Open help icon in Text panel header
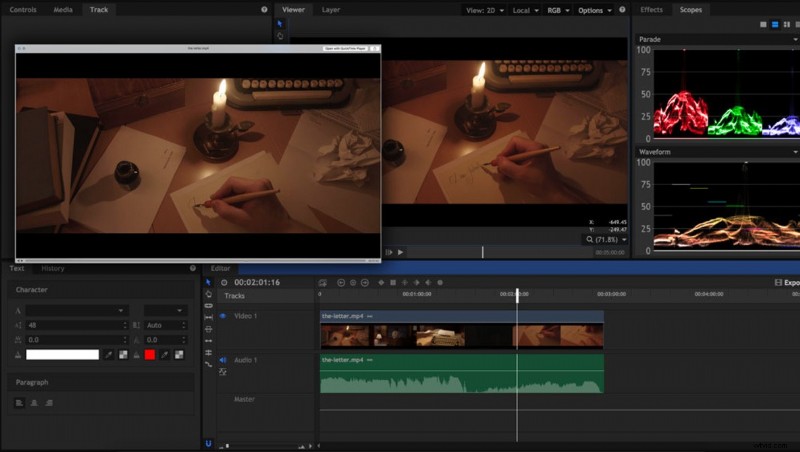Screen dimensions: 800x452 point(192,268)
